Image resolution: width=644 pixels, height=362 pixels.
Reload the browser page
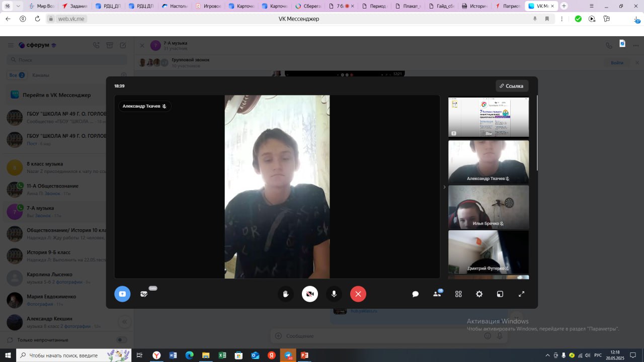pos(37,19)
